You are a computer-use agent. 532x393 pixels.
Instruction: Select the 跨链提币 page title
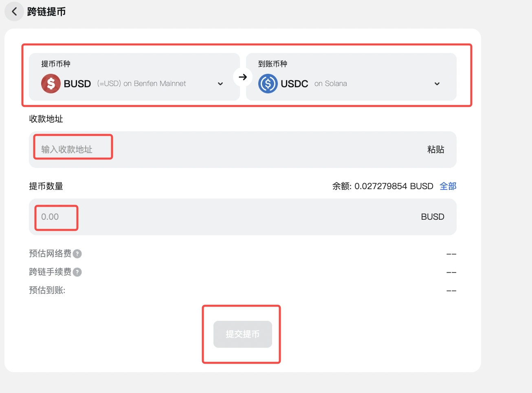[46, 12]
